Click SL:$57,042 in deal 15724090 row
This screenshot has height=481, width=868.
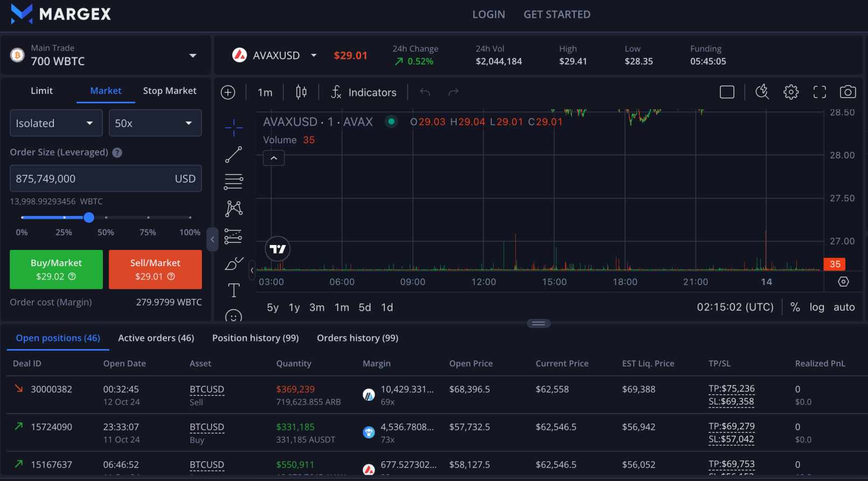pyautogui.click(x=731, y=439)
